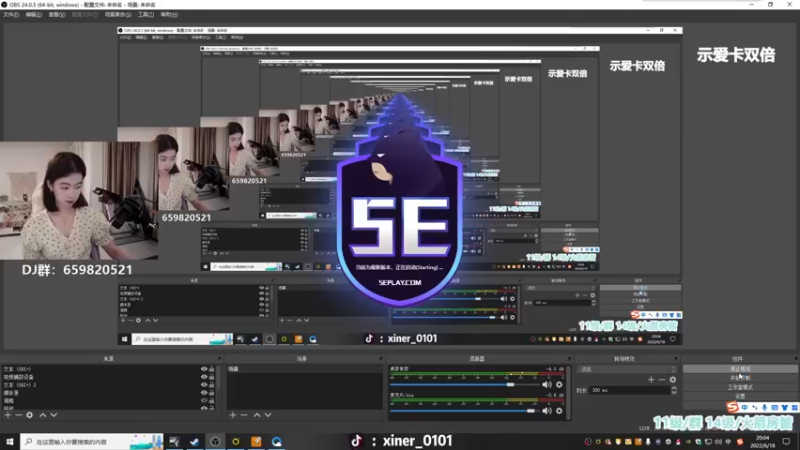Click the 开始录制 button
The image size is (800, 450).
click(740, 378)
